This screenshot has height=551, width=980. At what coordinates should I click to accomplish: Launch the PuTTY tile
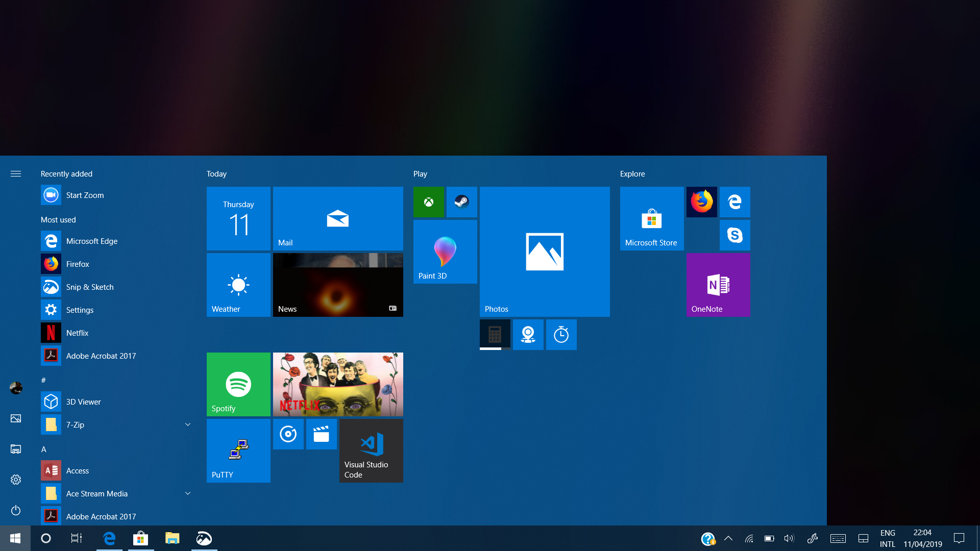coord(238,450)
